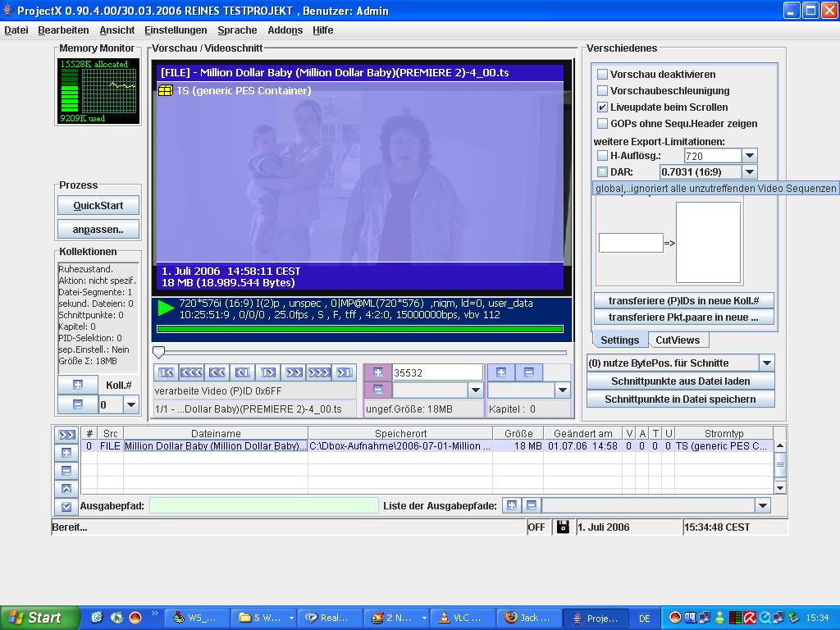Click the floppy disk icon in status bar
Screen dimensions: 840x630
[563, 527]
